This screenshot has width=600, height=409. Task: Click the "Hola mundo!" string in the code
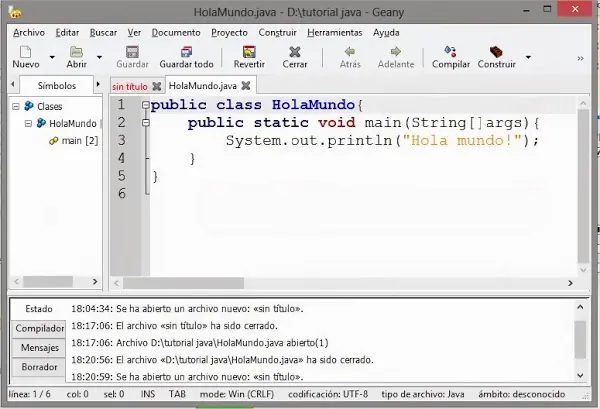[x=462, y=140]
